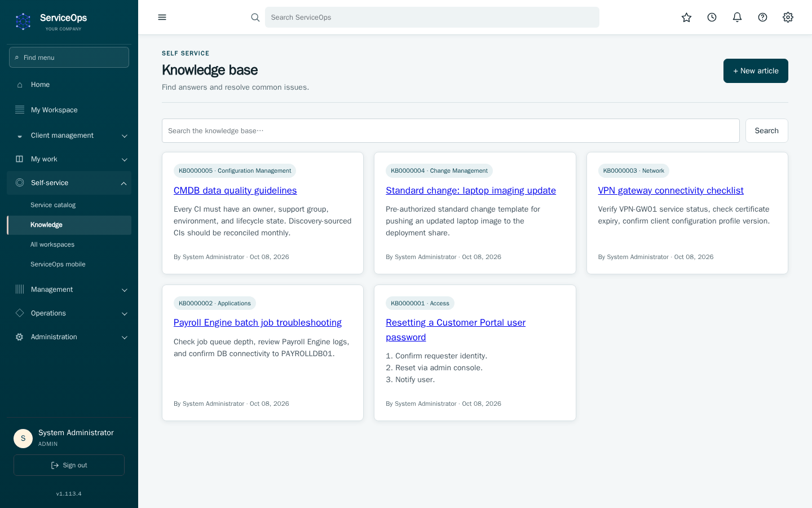
Task: Click the Sign out button
Action: (69, 465)
